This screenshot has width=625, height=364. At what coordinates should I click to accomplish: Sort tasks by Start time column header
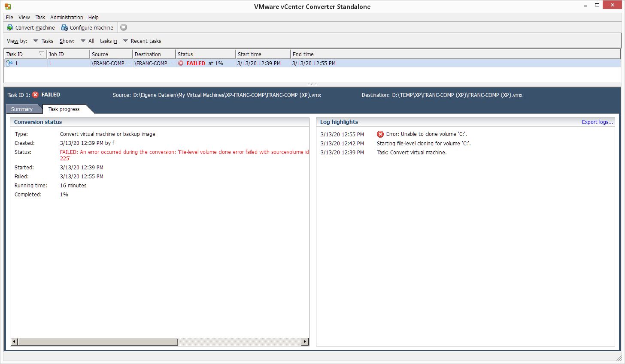point(262,54)
